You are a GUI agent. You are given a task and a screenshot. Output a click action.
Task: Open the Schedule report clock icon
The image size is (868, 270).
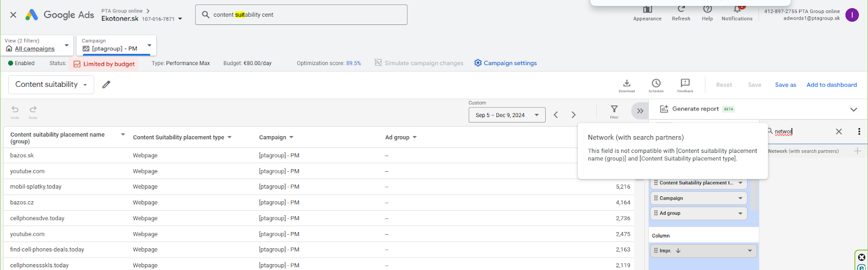click(x=656, y=83)
